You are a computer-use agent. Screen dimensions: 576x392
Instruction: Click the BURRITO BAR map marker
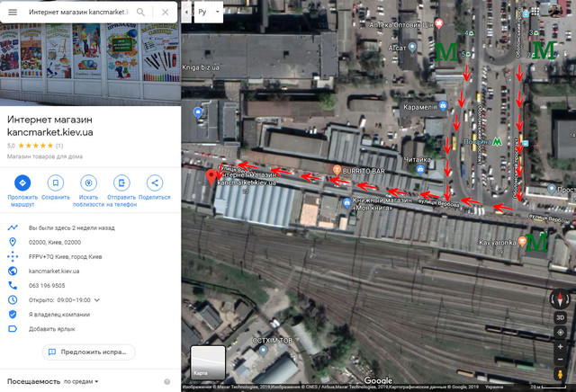337,170
